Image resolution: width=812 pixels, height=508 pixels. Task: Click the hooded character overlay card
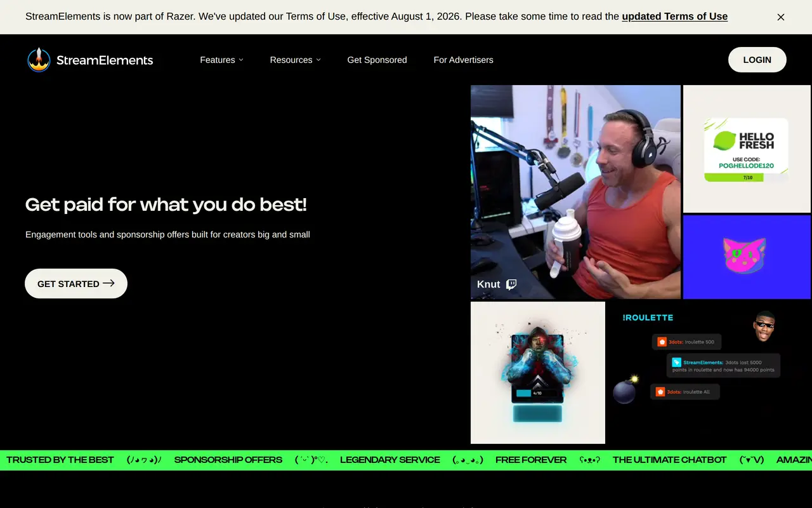538,373
